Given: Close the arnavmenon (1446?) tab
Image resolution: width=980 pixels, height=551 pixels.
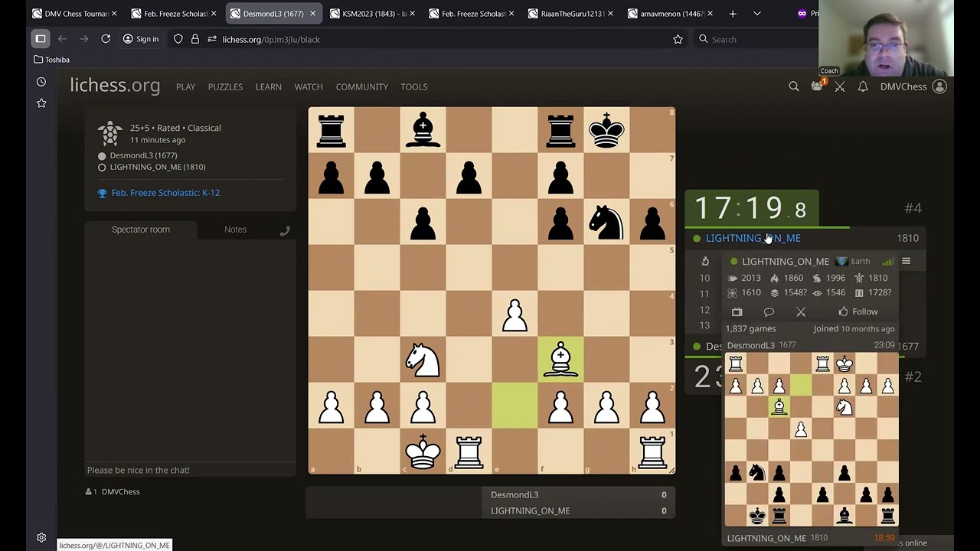Looking at the screenshot, I should pos(710,14).
